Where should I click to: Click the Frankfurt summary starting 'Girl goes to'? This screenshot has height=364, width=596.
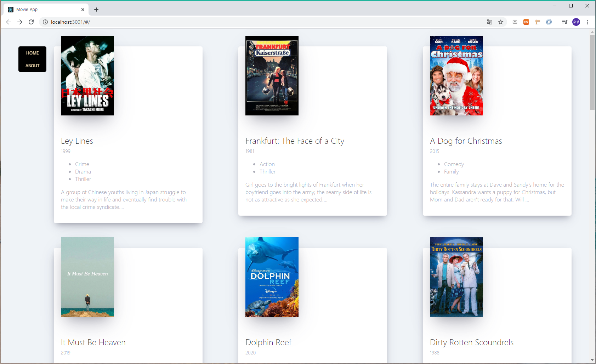tap(308, 192)
